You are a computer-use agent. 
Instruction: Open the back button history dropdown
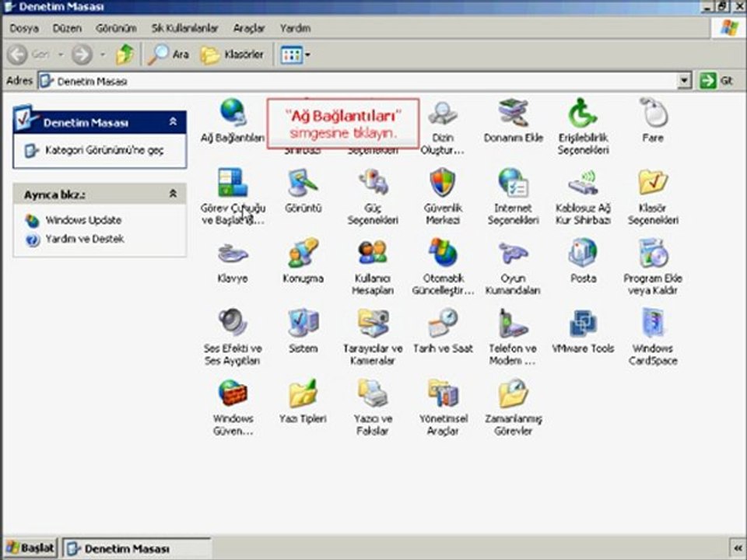(x=61, y=54)
